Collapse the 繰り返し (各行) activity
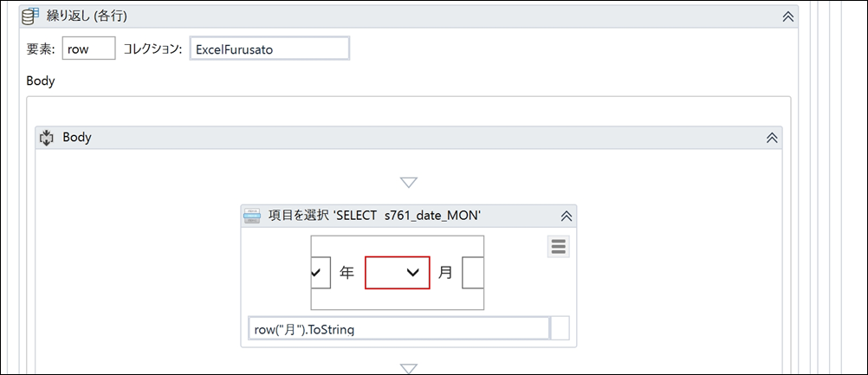Image resolution: width=868 pixels, height=375 pixels. coord(787,16)
